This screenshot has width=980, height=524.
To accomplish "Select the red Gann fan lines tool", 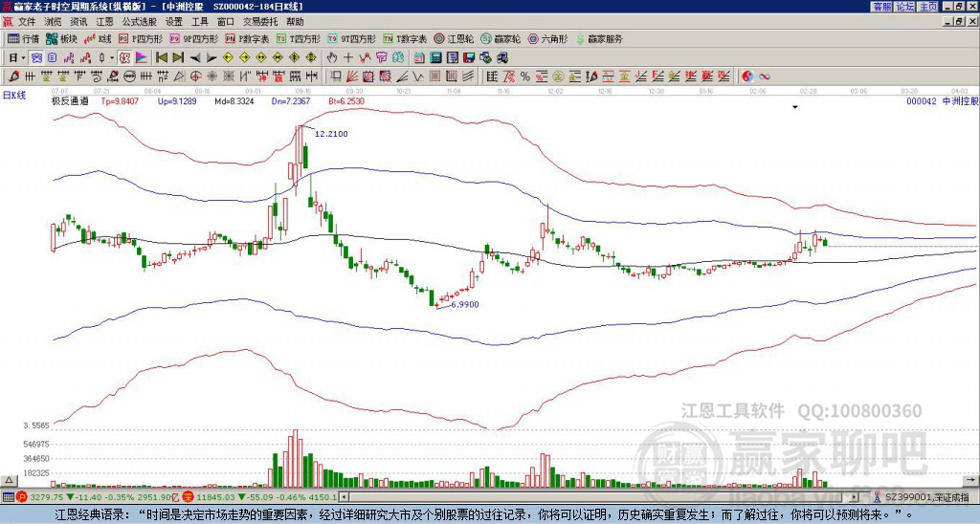I will coord(352,76).
